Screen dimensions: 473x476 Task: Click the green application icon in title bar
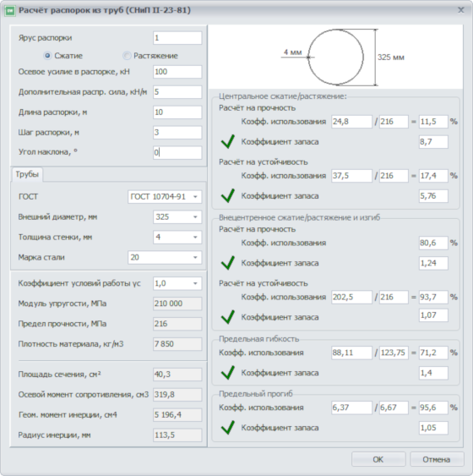[x=9, y=11]
